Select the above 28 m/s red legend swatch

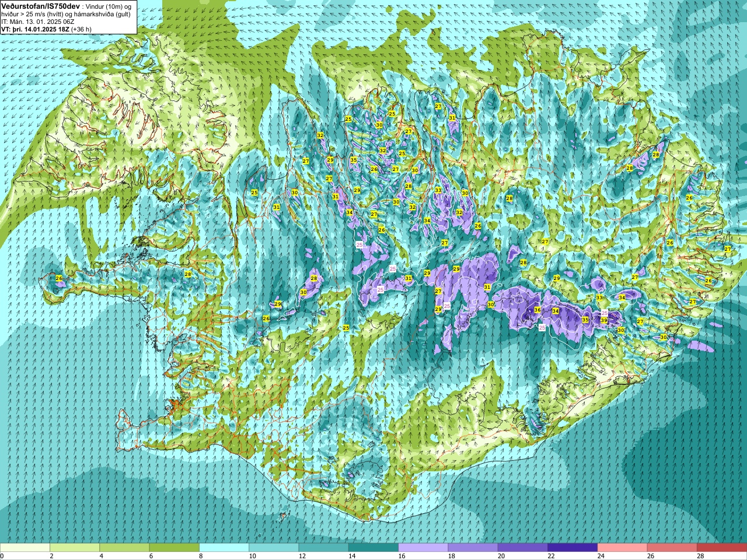tap(722, 548)
